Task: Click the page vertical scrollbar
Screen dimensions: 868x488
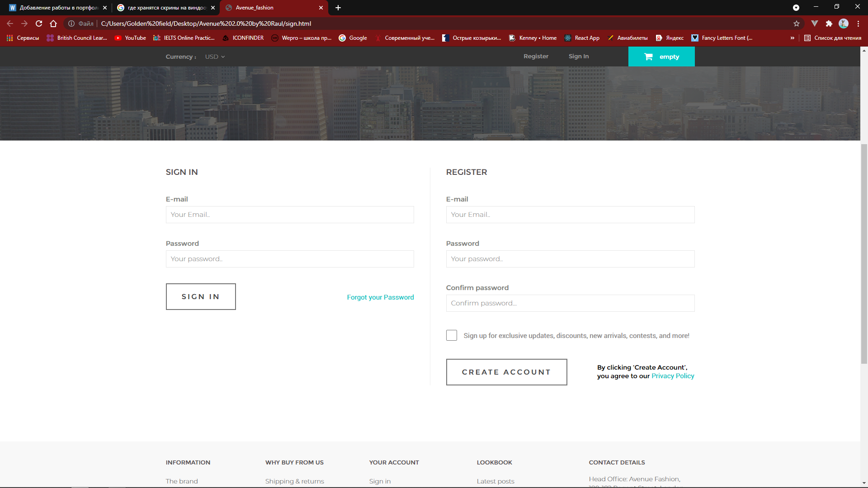Action: click(864, 253)
